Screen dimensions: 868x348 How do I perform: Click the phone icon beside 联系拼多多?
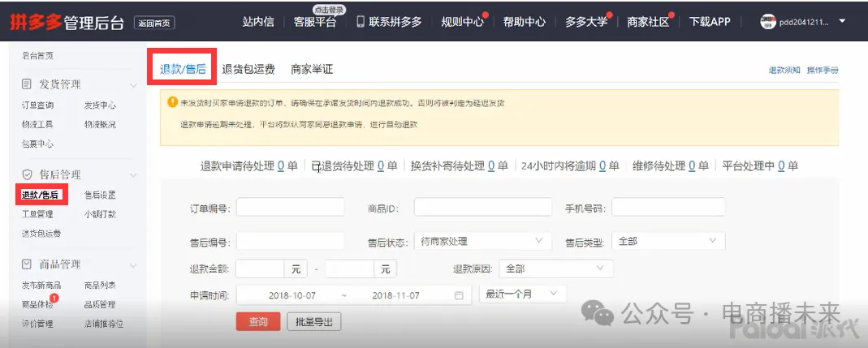point(361,22)
